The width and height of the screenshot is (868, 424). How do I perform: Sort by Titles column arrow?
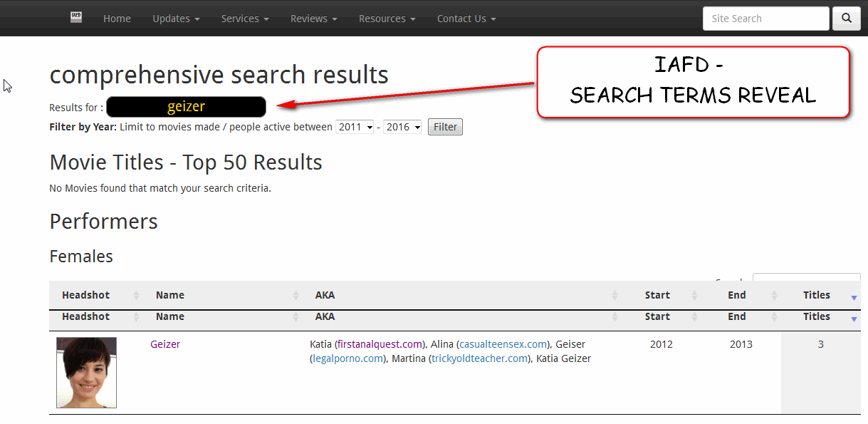854,297
